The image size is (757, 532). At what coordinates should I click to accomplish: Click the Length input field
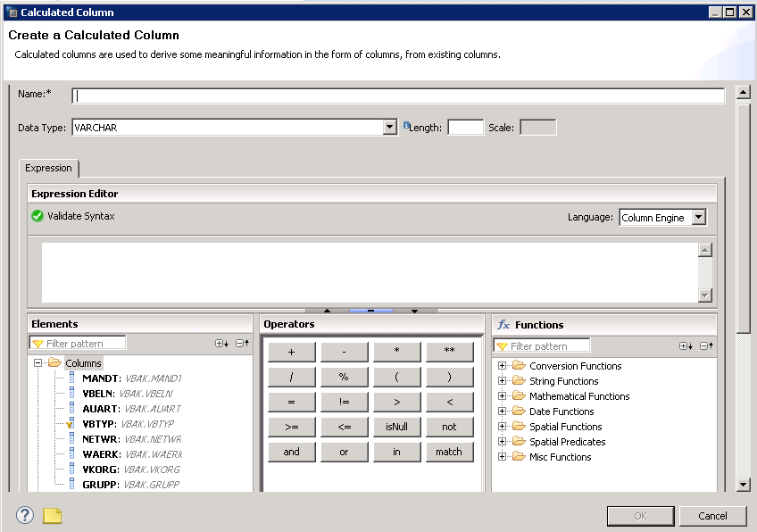[x=465, y=128]
